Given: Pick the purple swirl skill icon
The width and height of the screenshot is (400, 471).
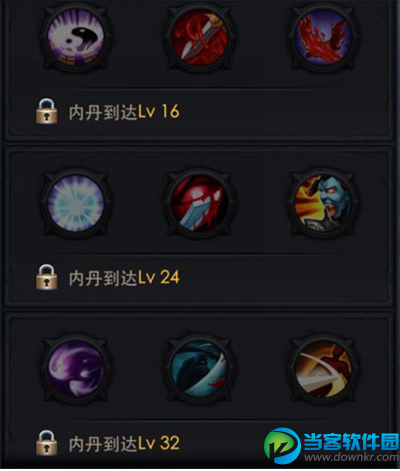Looking at the screenshot, I should point(76,369).
